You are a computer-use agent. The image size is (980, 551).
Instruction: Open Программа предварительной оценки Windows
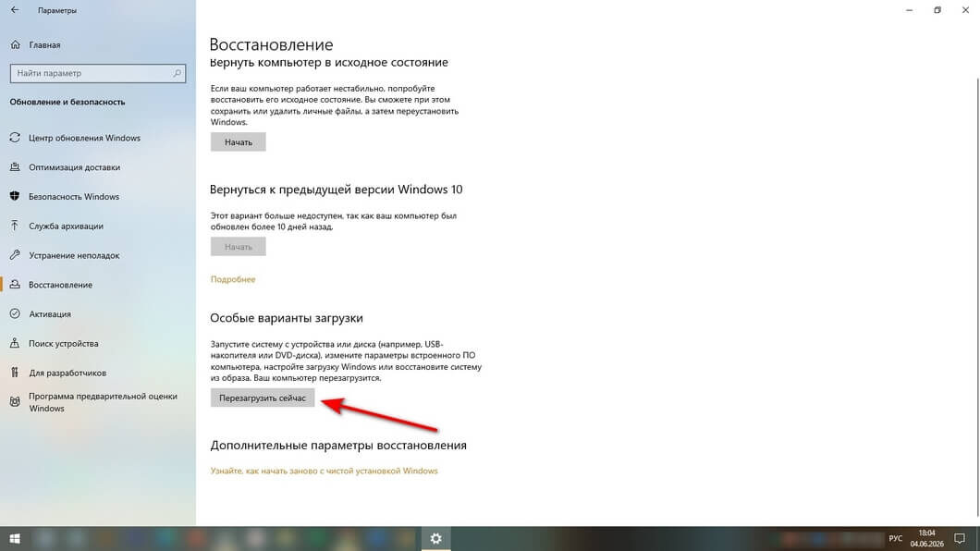tap(103, 401)
